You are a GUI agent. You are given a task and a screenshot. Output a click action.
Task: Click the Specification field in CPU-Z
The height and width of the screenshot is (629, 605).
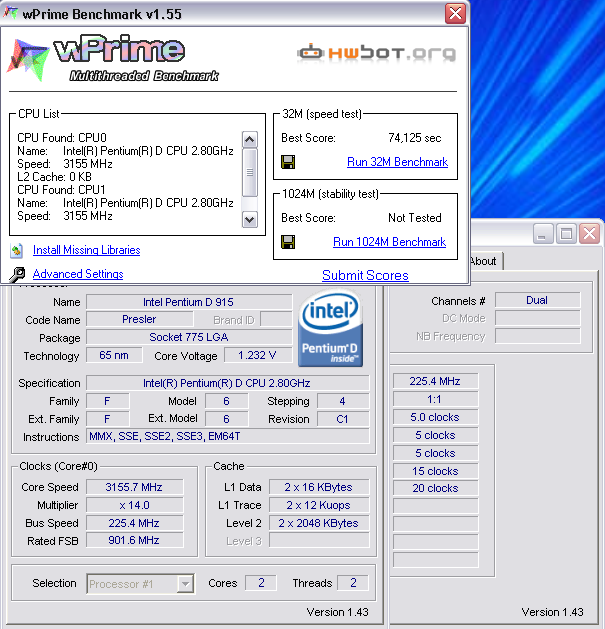coord(227,383)
